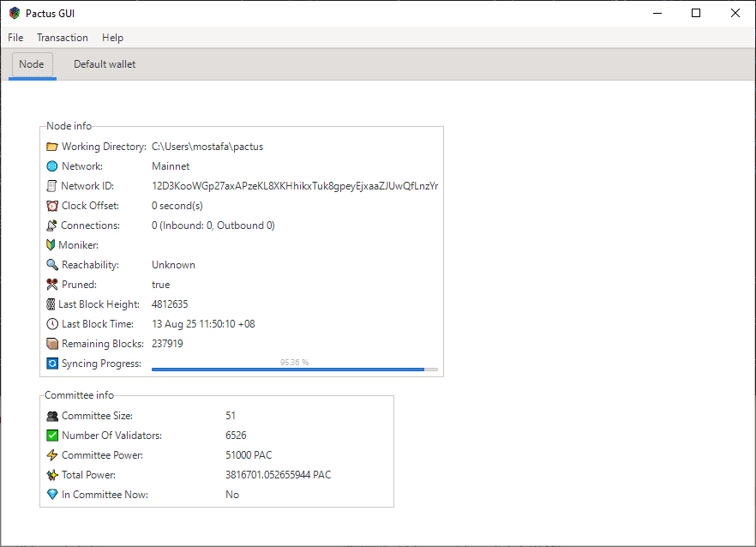Click the lightning icon beside Committee Power
Viewport: 756px width, 547px height.
pyautogui.click(x=52, y=455)
